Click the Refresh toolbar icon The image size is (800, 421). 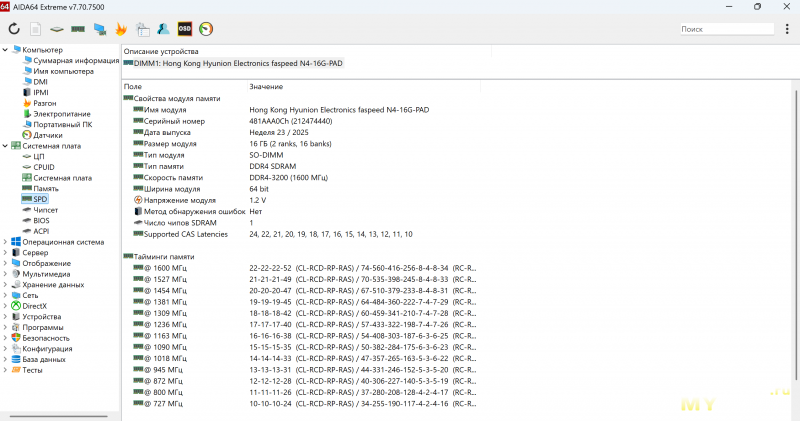[14, 29]
